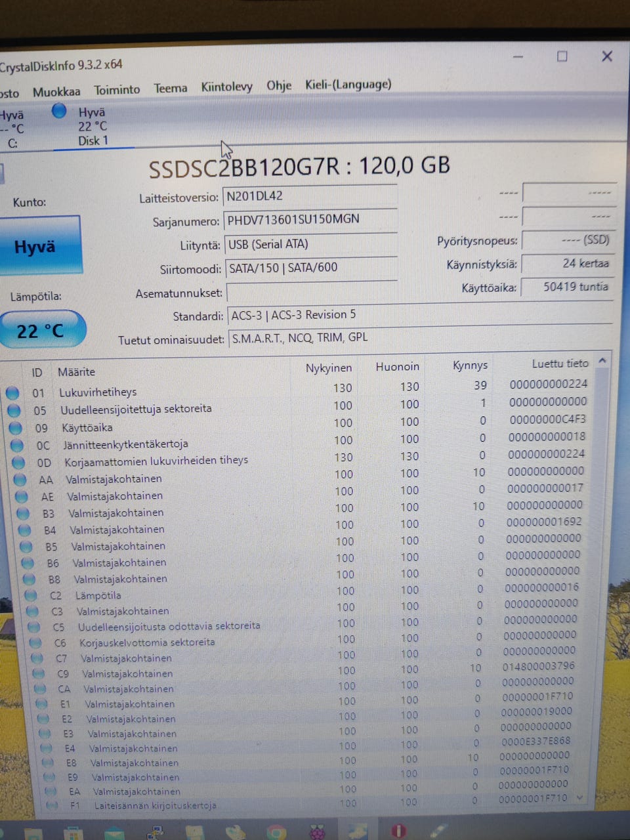The image size is (630, 840).
Task: Click the status icon for ID C6 row
Action: [x=35, y=642]
